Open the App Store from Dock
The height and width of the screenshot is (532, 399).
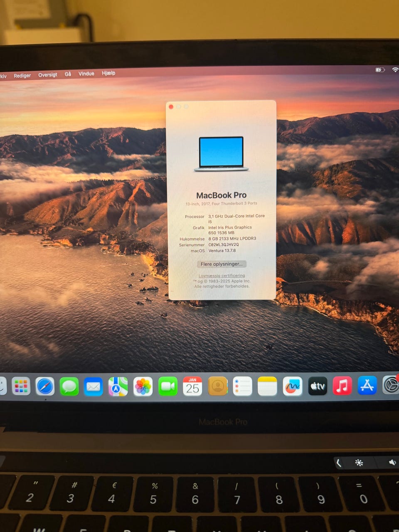[367, 385]
